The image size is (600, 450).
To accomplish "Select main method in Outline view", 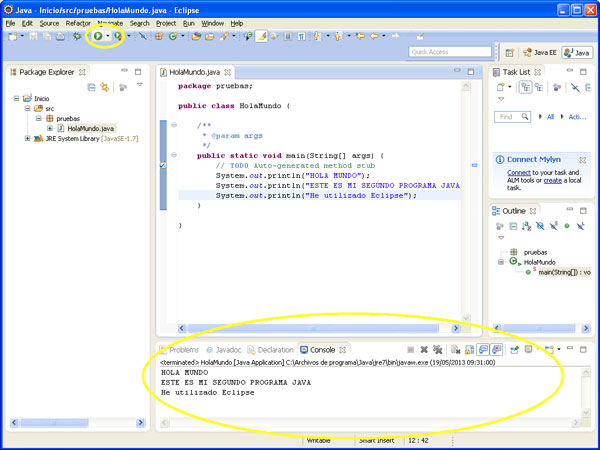I will point(565,272).
